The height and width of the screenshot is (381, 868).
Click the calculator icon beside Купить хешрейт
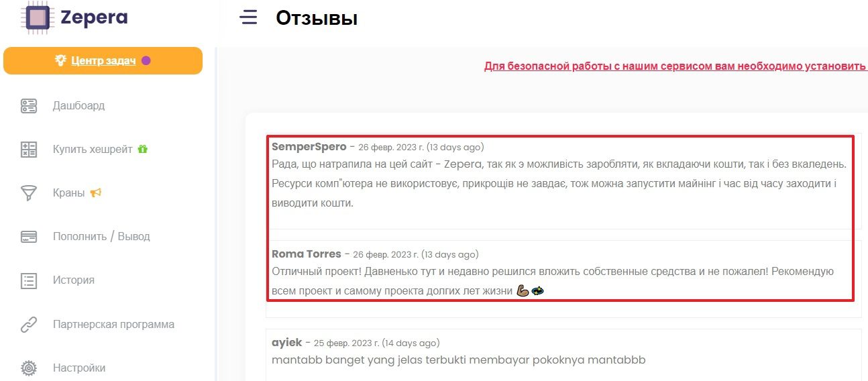29,150
